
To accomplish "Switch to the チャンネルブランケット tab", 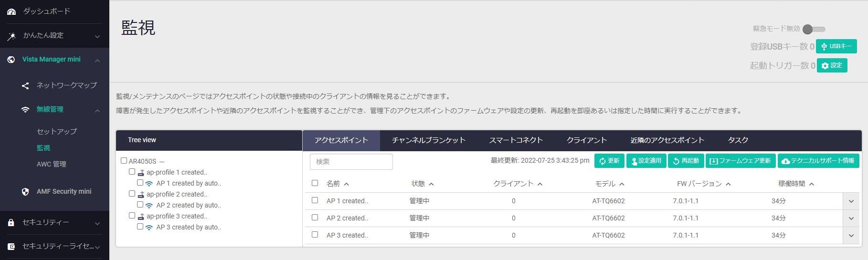I will [x=428, y=140].
